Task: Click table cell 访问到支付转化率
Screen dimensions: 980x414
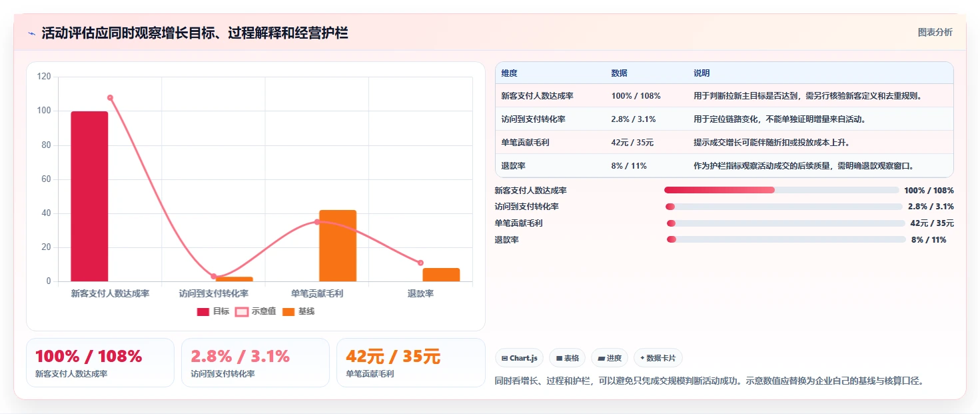Action: (x=533, y=119)
